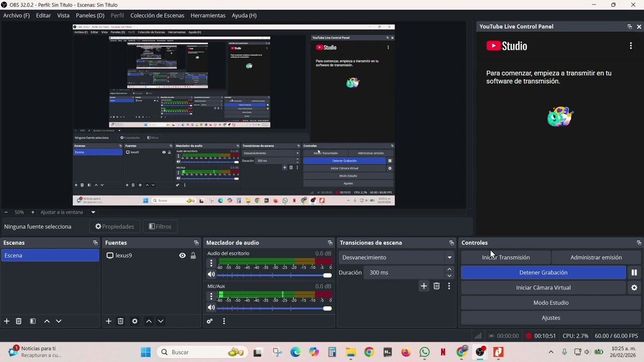Screen dimensions: 644x362
Task: Show hidden system tray icons
Action: point(551,352)
